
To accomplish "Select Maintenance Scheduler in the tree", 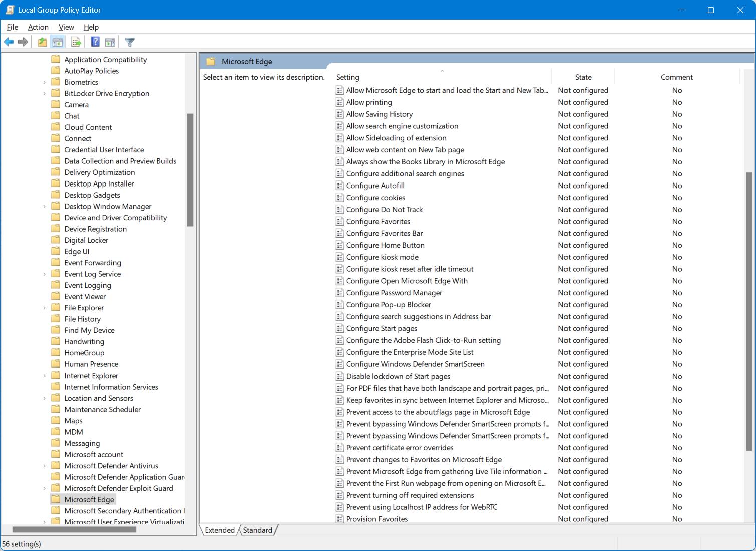I will point(103,410).
